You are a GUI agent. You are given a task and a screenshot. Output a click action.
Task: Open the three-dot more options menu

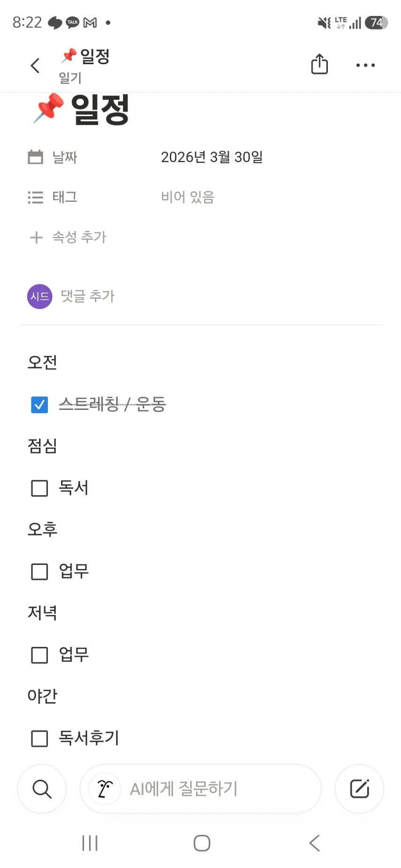pyautogui.click(x=365, y=66)
